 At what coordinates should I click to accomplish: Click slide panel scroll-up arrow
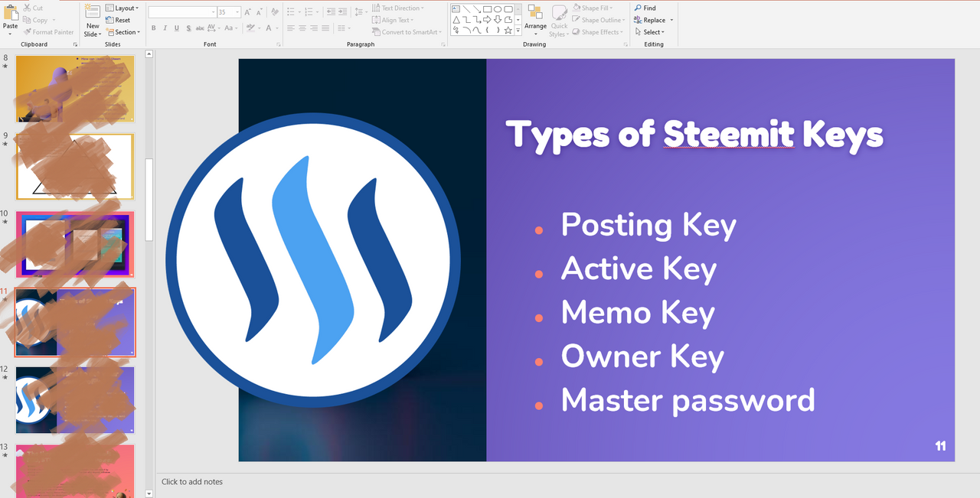click(x=149, y=54)
